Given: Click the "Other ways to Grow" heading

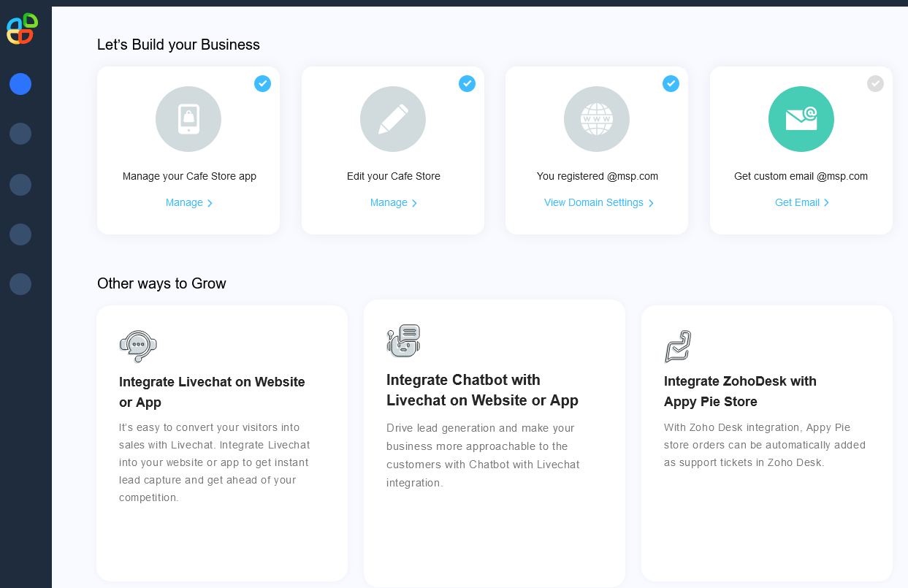Looking at the screenshot, I should [x=161, y=283].
